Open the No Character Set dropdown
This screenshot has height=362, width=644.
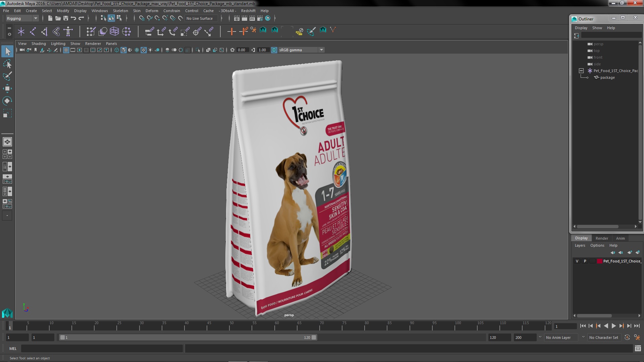(604, 338)
